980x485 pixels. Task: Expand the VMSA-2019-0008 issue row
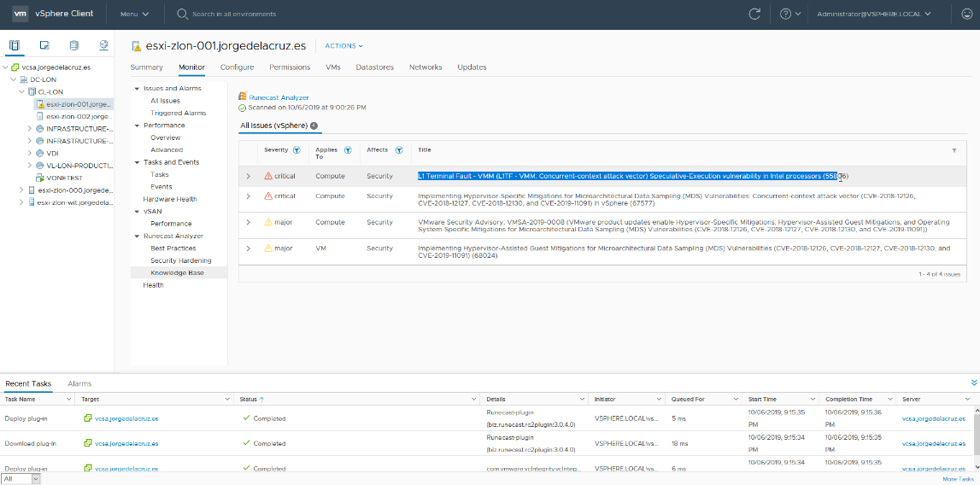248,222
